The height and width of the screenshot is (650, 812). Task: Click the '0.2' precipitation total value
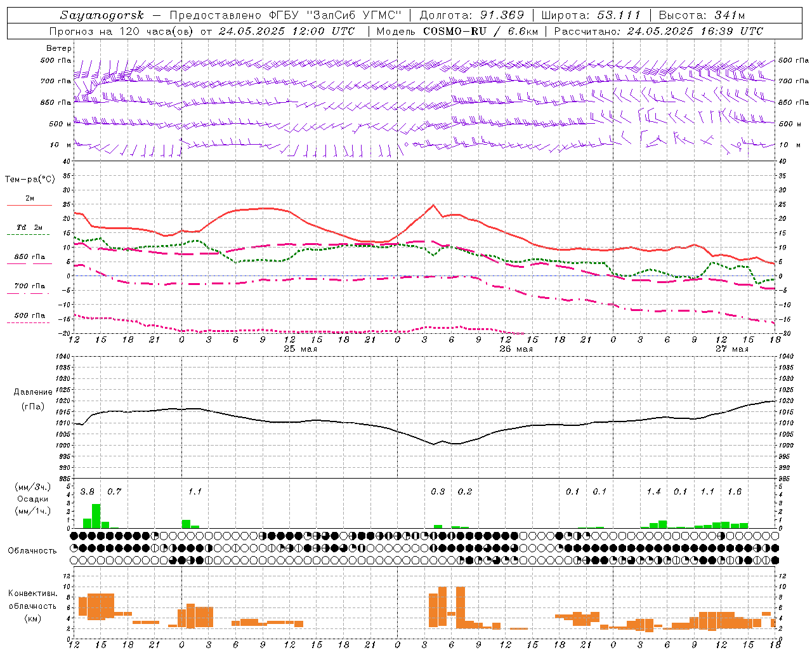(465, 491)
